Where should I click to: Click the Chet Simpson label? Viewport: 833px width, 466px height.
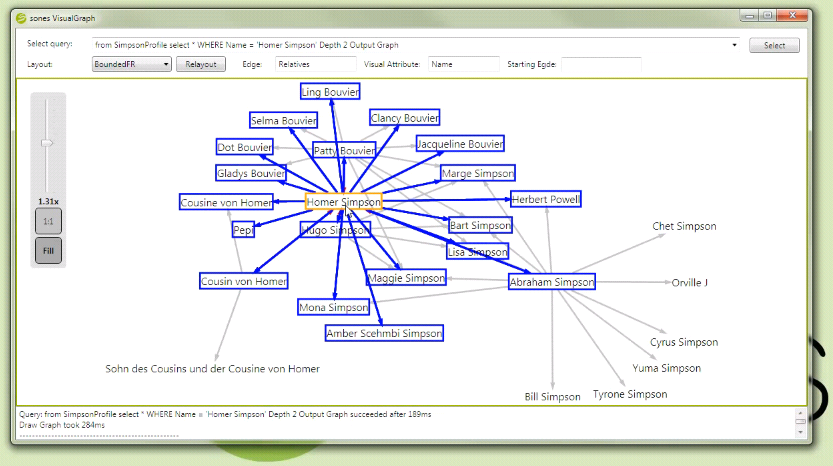pyautogui.click(x=684, y=226)
